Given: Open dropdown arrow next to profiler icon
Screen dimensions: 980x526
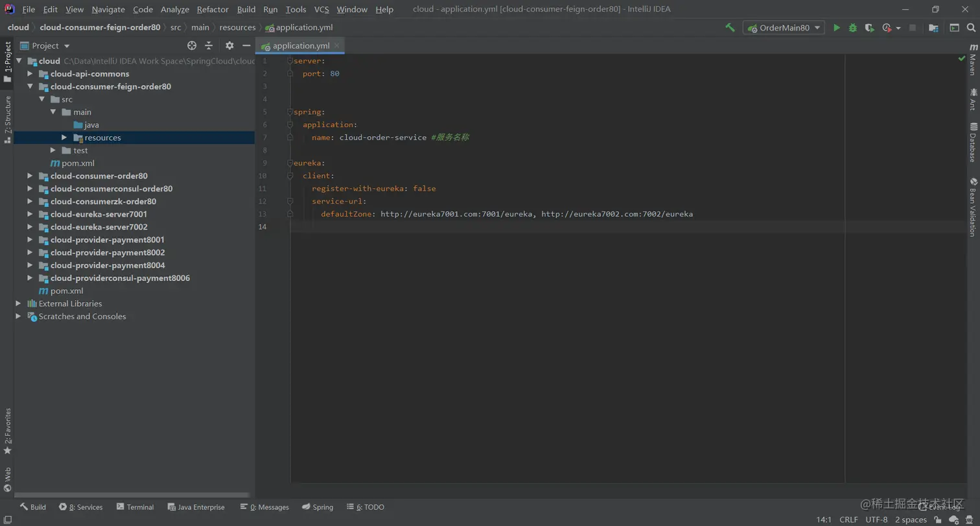Looking at the screenshot, I should click(898, 29).
